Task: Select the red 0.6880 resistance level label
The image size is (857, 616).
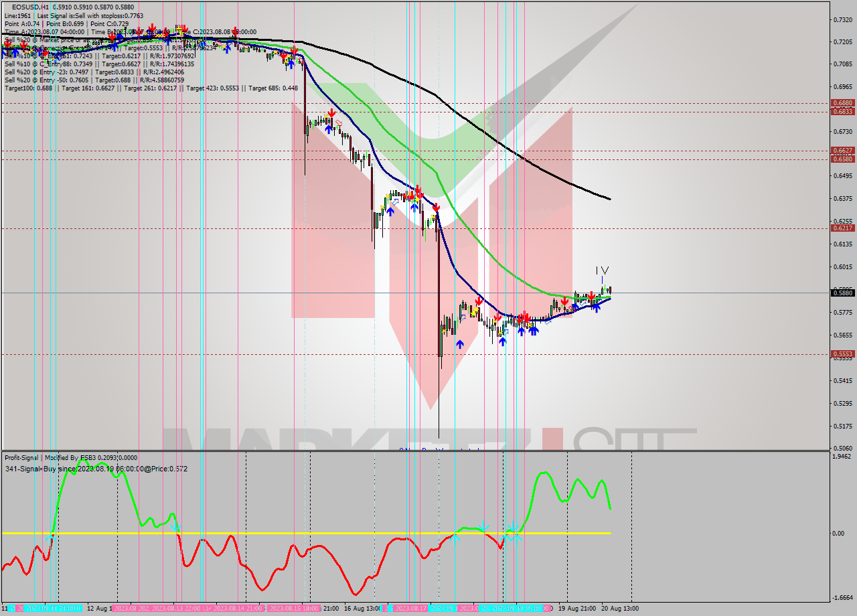Action: coord(842,102)
